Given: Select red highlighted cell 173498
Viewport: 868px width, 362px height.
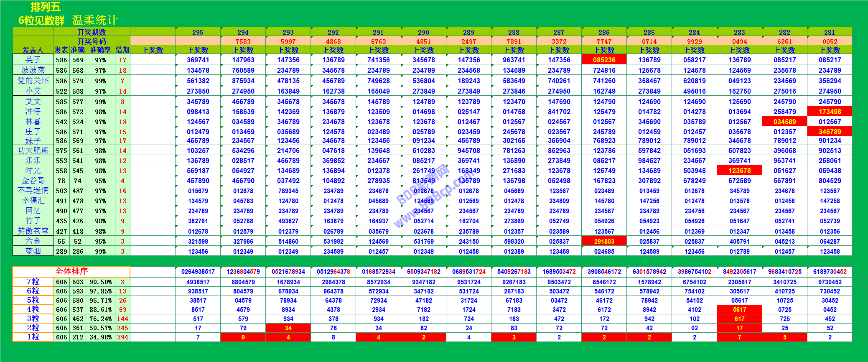Looking at the screenshot, I should (x=830, y=112).
